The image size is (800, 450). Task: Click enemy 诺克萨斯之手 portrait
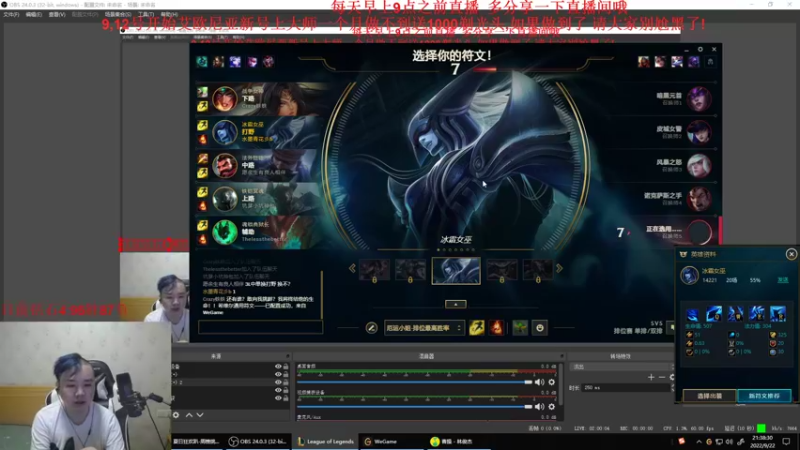click(698, 198)
